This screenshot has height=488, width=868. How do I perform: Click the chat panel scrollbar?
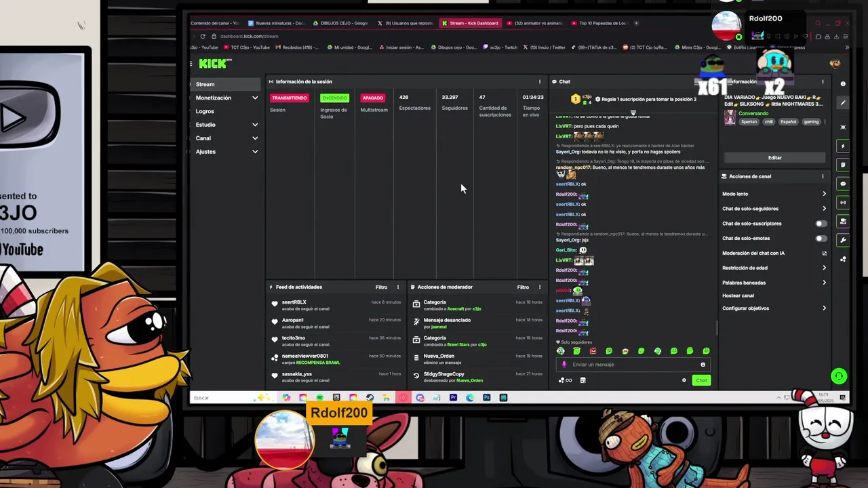click(716, 328)
